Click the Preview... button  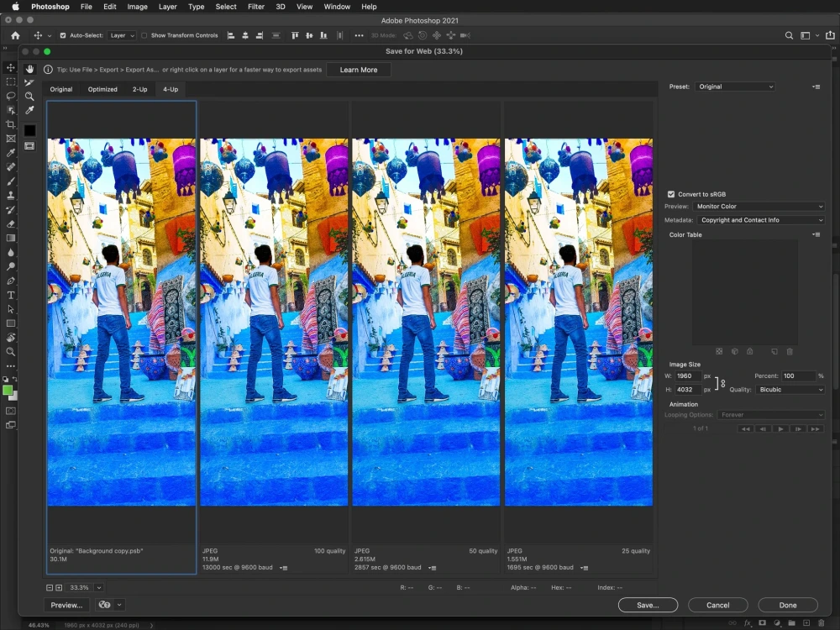tap(66, 605)
